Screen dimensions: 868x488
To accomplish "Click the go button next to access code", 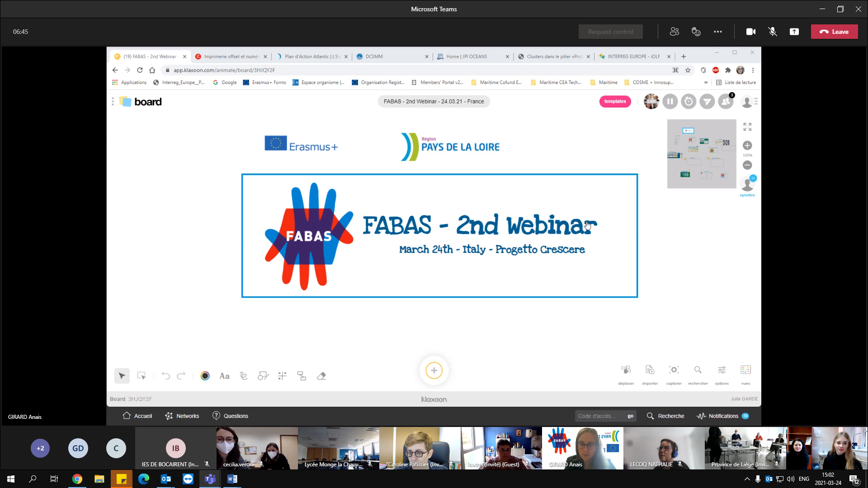I will tap(630, 416).
